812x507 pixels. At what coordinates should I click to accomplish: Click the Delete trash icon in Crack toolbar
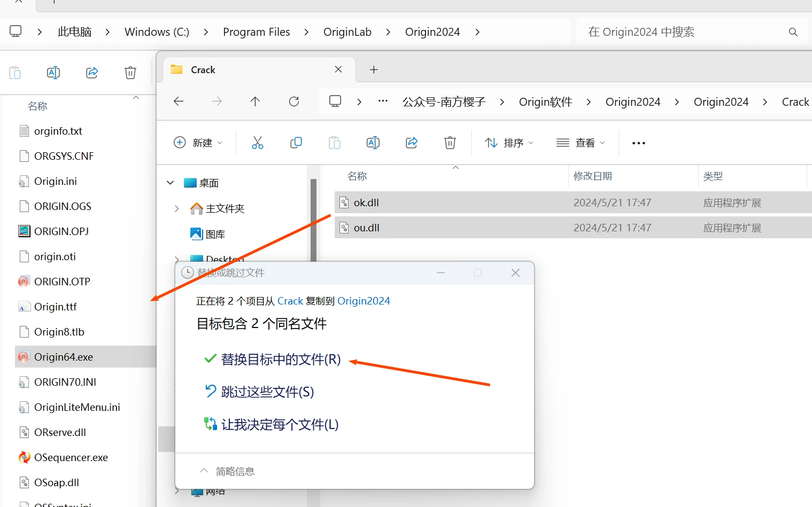[450, 143]
